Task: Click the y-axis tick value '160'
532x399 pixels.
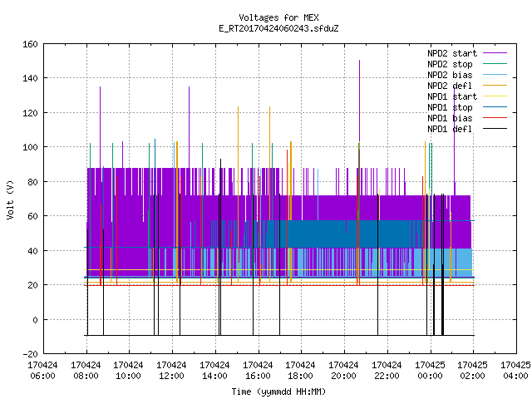Action: (30, 44)
